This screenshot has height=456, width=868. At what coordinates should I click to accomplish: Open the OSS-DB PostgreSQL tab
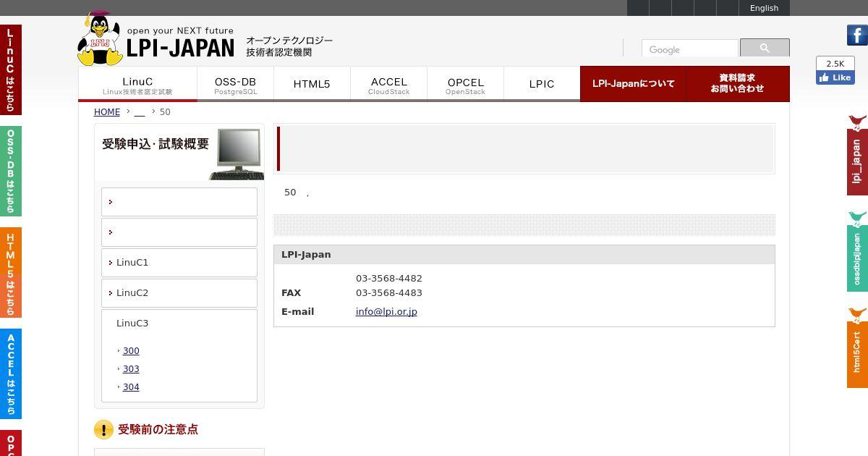click(235, 84)
